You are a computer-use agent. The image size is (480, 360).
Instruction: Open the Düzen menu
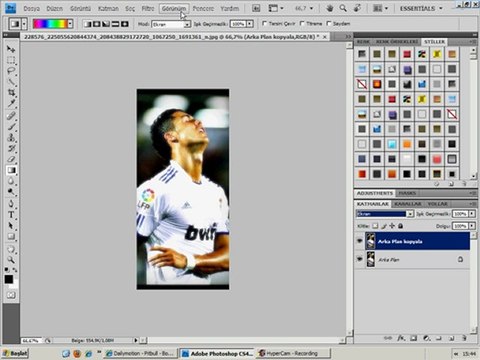(x=54, y=8)
